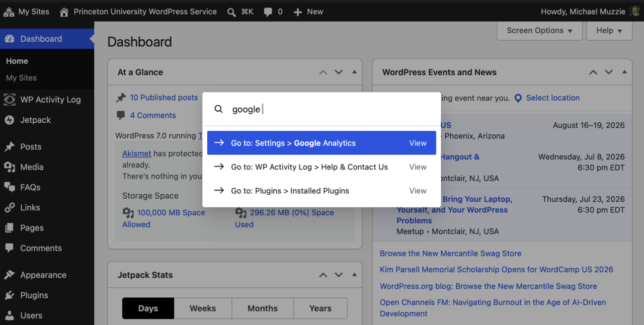644x325 pixels.
Task: Click the arrow icon on Google Analytics result
Action: pos(219,143)
